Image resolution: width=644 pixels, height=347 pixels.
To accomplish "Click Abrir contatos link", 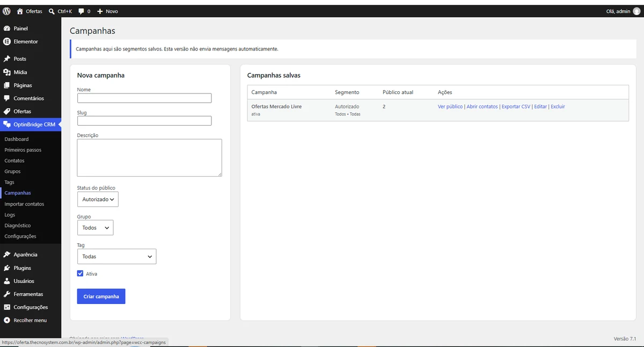I will [482, 106].
